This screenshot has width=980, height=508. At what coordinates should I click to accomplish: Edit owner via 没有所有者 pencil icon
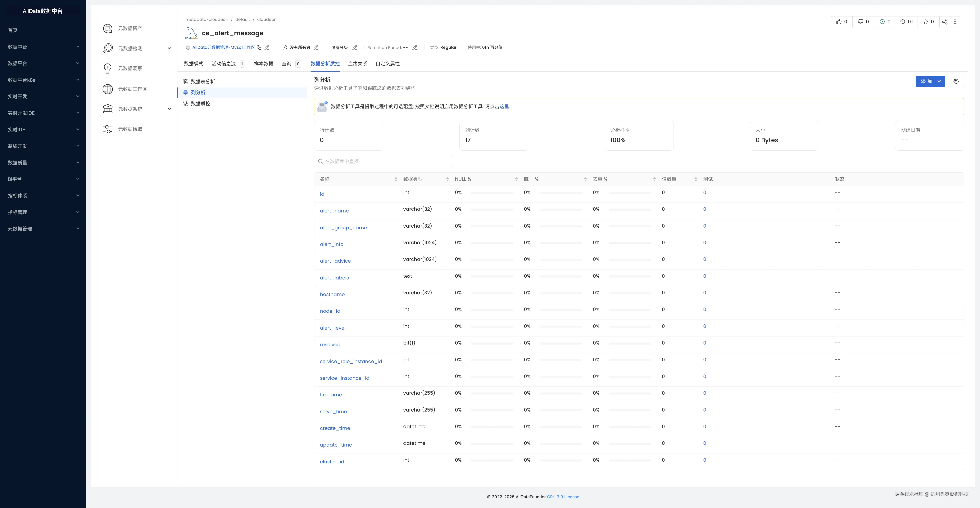(316, 47)
